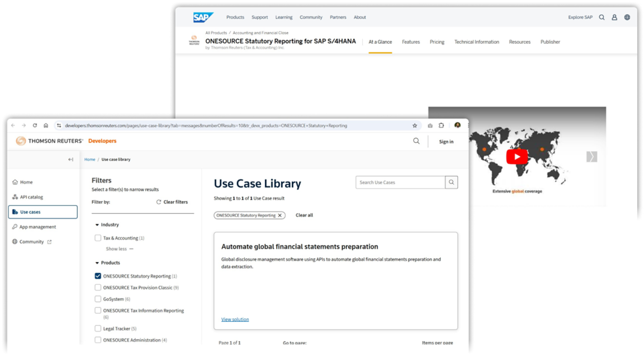Screen dimensions: 644x362
Task: Click Show less under Industry
Action: [119, 249]
